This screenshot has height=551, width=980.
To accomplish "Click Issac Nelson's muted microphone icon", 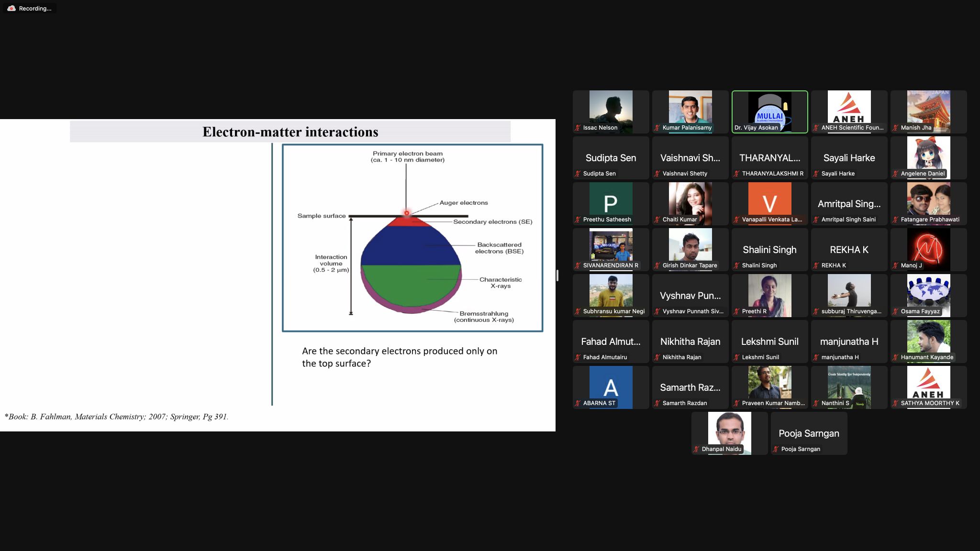I will click(x=578, y=128).
